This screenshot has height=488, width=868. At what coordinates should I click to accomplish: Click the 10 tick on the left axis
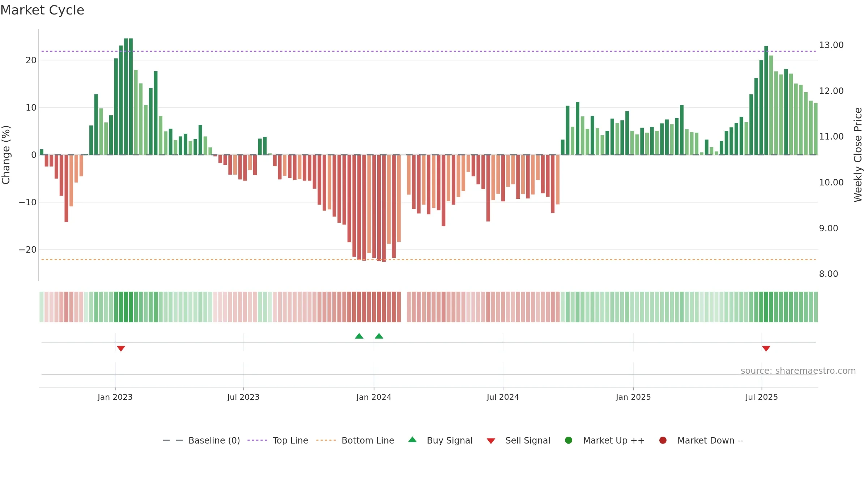click(31, 108)
